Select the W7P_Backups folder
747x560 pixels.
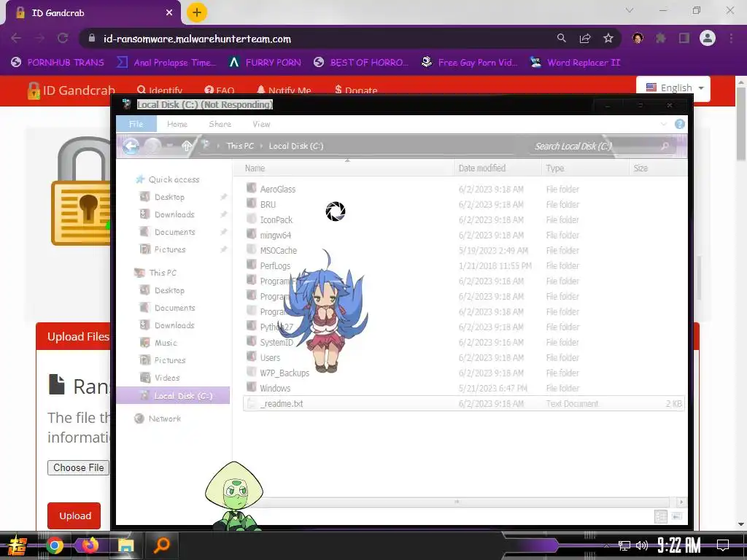pos(285,373)
